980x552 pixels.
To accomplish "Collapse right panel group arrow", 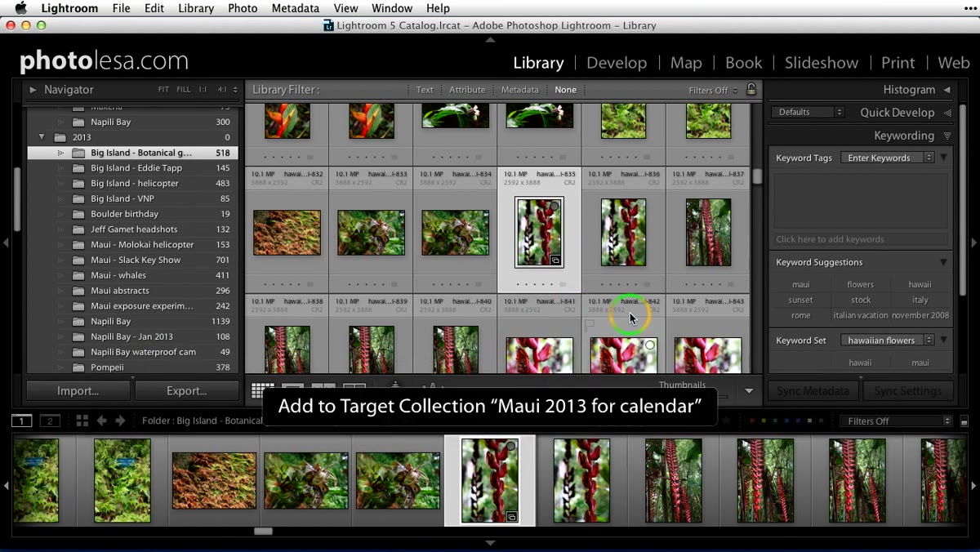I will [973, 243].
